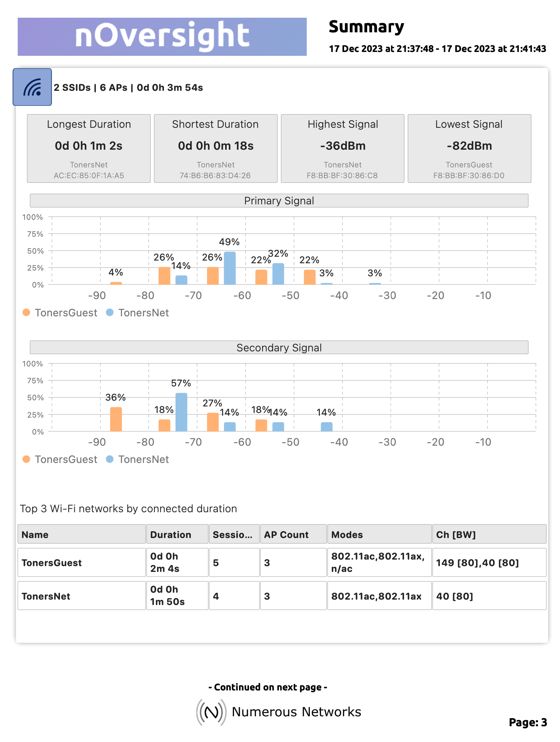Click the Secondary Signal section header

coord(279,348)
